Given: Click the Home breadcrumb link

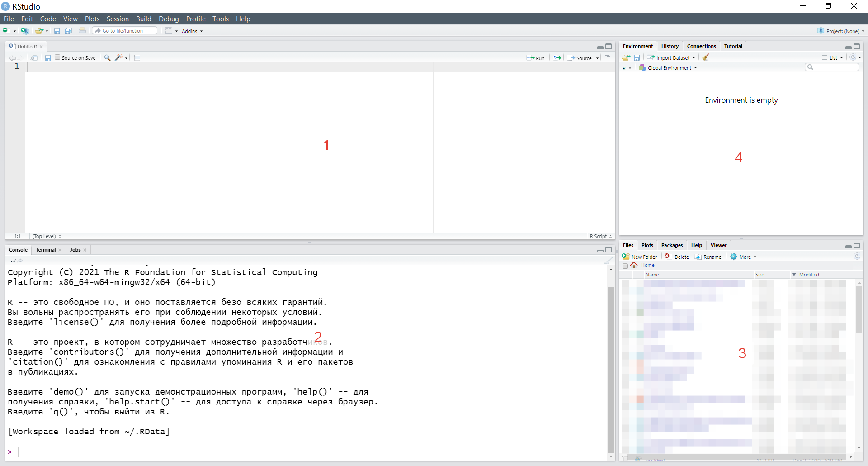Looking at the screenshot, I should coord(647,265).
